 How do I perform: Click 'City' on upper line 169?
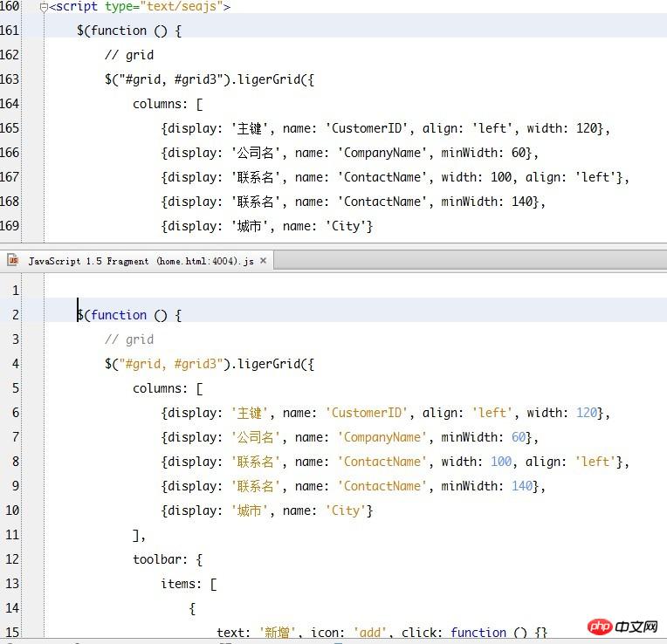[346, 227]
